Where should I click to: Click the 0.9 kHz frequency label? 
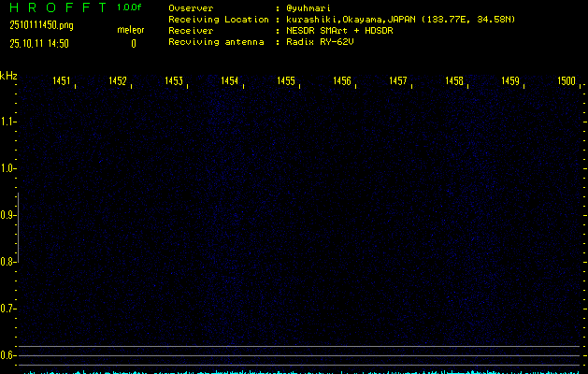(7, 215)
